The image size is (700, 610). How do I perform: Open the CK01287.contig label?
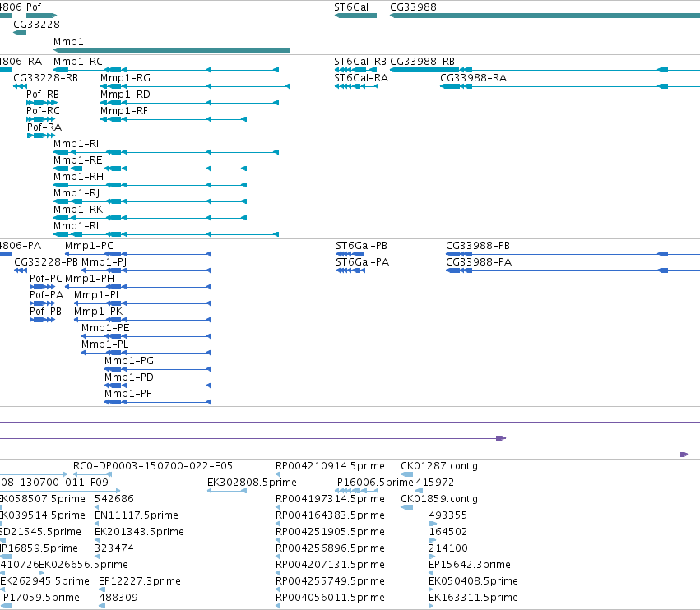(x=439, y=466)
